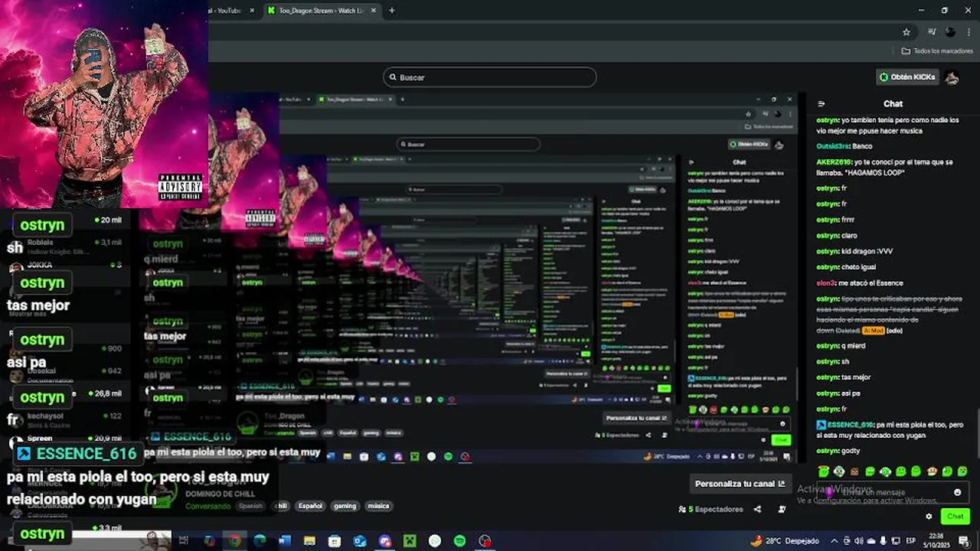Bookmark this page with the star icon
The image size is (980, 551).
(x=906, y=32)
